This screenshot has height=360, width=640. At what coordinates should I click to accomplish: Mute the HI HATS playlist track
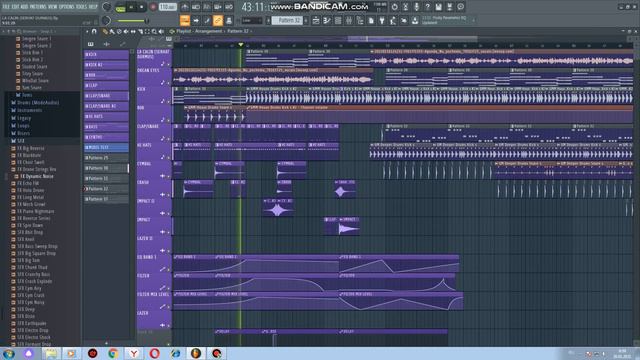[x=168, y=158]
